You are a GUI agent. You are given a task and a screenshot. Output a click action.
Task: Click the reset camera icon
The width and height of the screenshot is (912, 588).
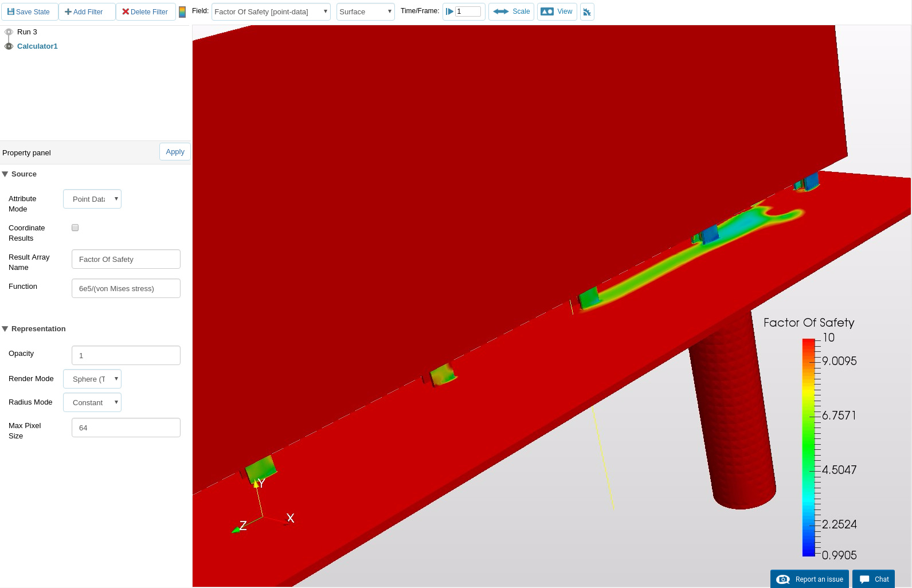point(587,11)
